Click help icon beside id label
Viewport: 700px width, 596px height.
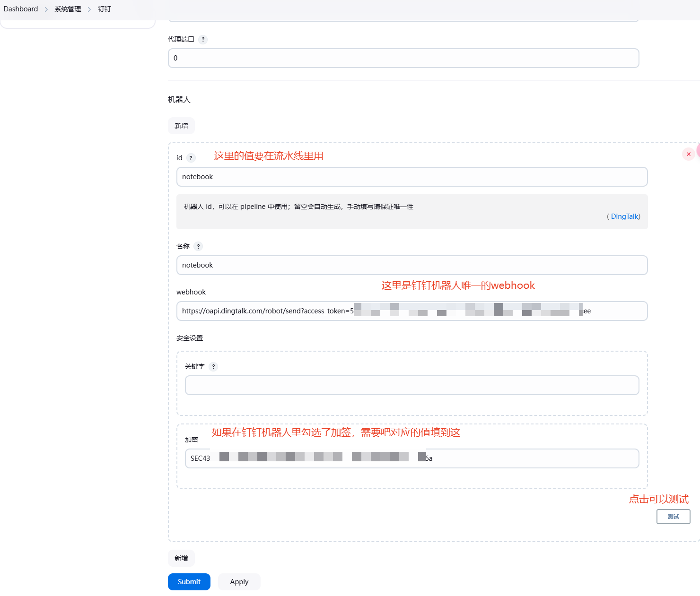coord(191,158)
